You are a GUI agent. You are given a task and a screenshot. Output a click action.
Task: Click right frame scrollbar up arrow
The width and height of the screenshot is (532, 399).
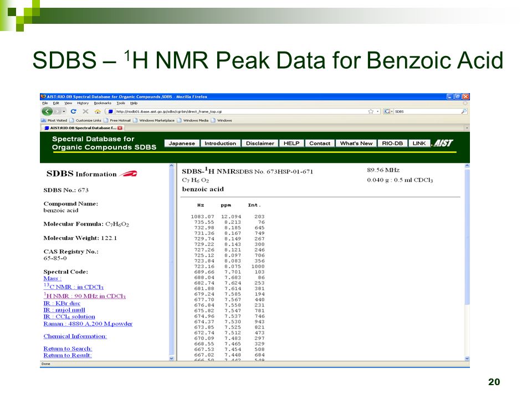(x=467, y=166)
